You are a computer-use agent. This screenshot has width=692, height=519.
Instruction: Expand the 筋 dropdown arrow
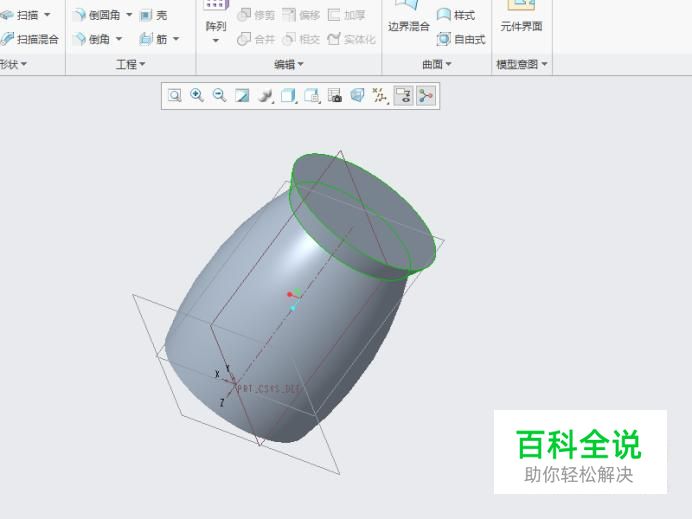176,39
